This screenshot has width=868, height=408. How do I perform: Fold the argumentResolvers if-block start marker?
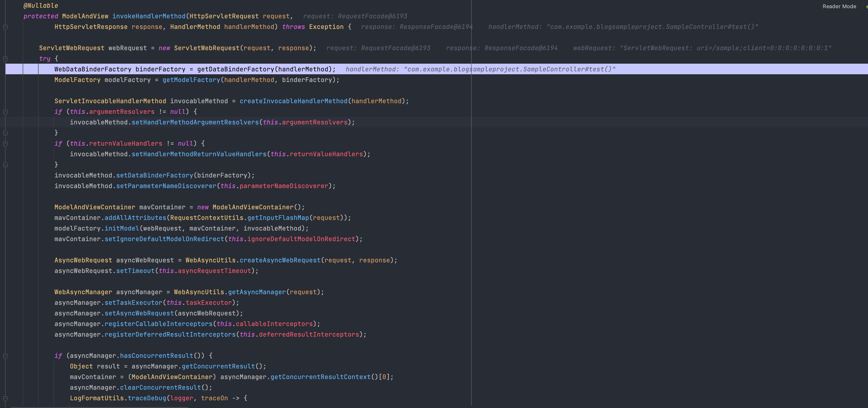pos(5,112)
